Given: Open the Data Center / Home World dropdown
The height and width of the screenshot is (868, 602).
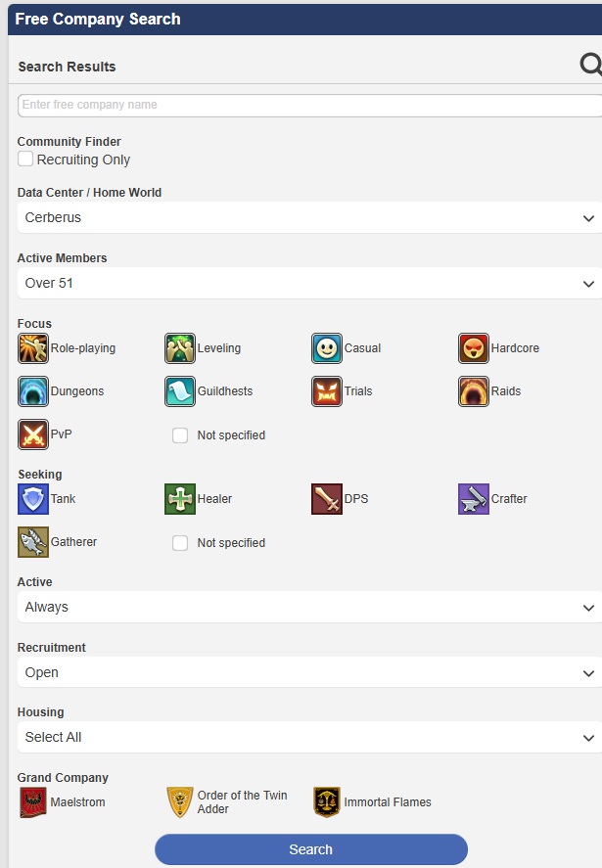Looking at the screenshot, I should click(309, 217).
